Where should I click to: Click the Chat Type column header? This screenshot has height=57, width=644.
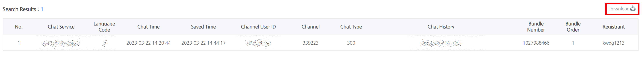351,27
